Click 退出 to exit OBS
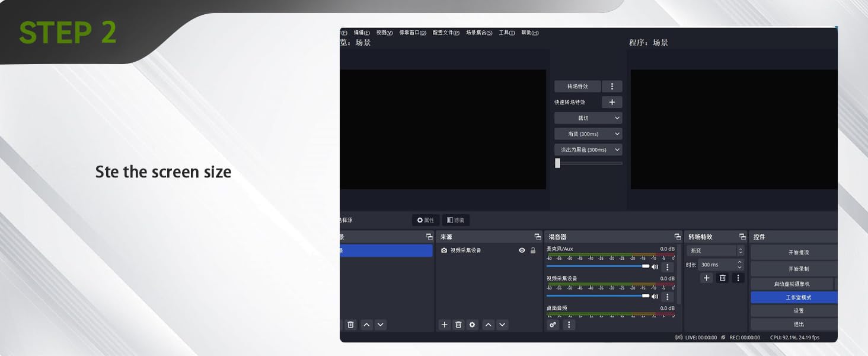 point(794,325)
